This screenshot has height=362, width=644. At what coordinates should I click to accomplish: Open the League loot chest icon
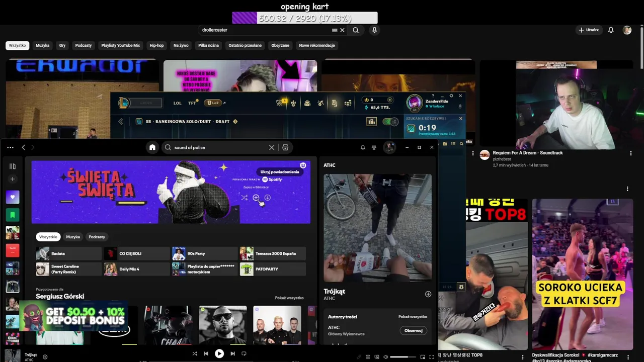click(307, 103)
